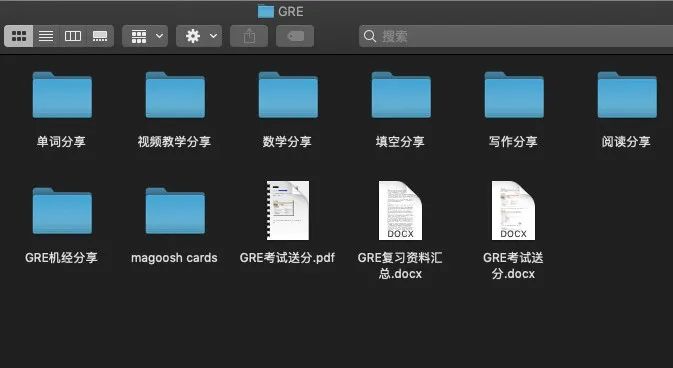
Task: Click the edit tags button
Action: click(295, 36)
